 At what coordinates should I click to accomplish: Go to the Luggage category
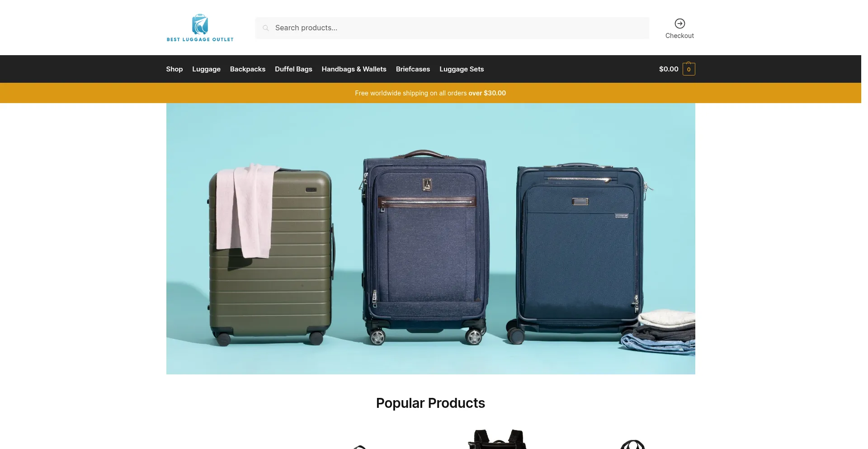pos(206,69)
